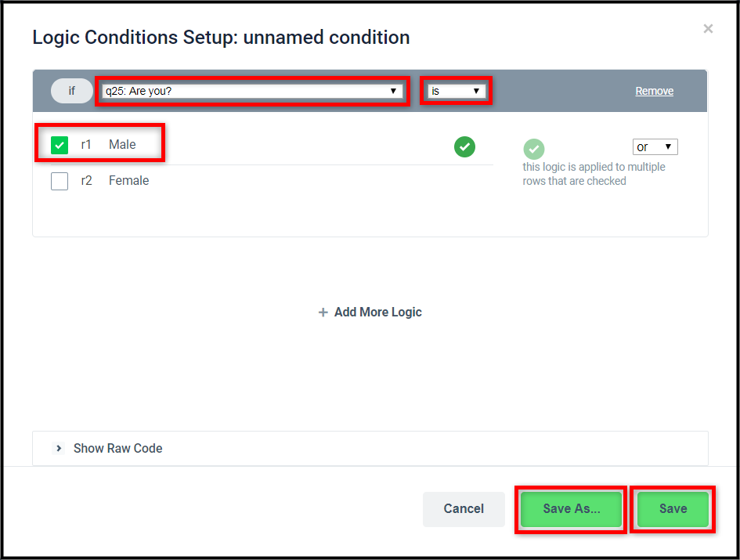Click the chevron icon next to Show Raw Code
This screenshot has height=560, width=740.
(59, 448)
